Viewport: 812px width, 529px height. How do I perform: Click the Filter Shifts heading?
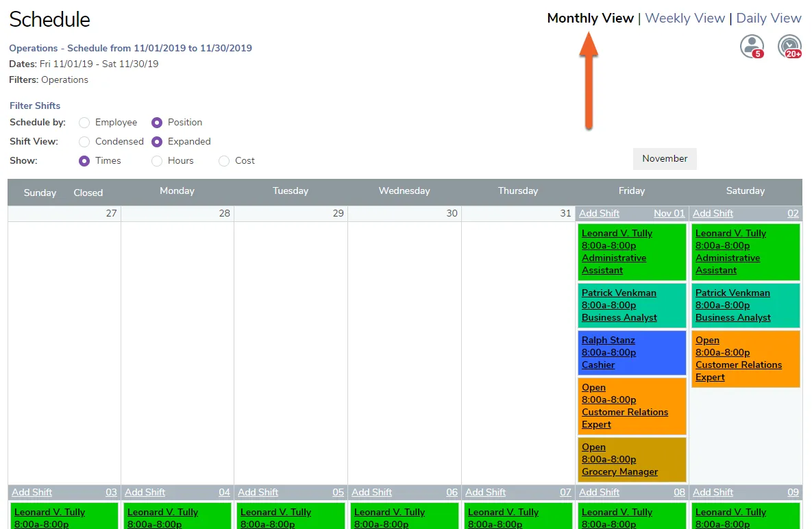(35, 106)
